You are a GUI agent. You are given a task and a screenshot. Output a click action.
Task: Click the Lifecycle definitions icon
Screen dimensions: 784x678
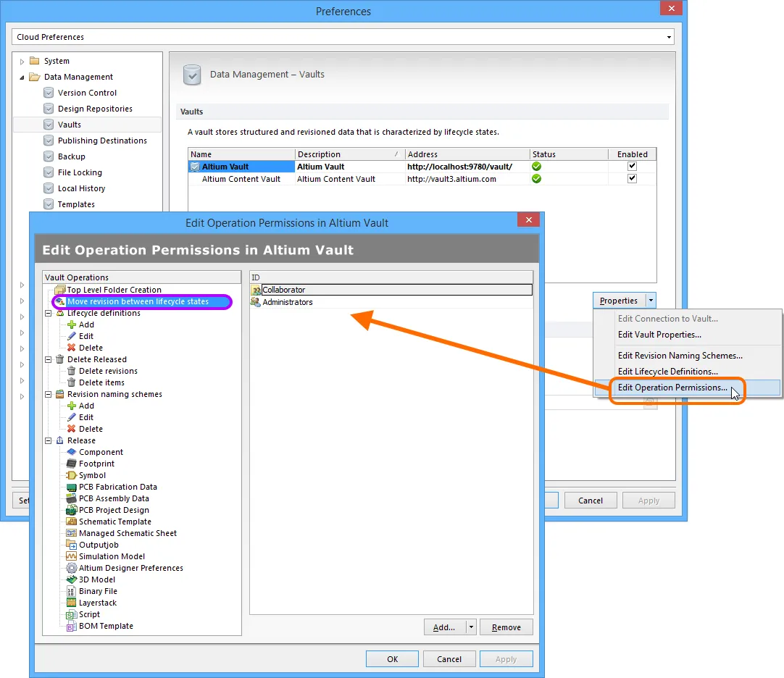click(x=60, y=313)
